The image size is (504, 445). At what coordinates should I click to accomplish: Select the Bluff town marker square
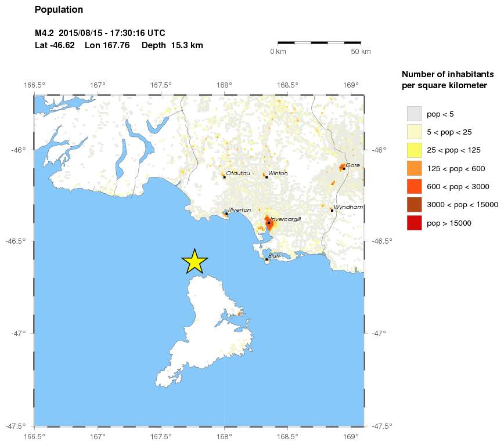[267, 259]
